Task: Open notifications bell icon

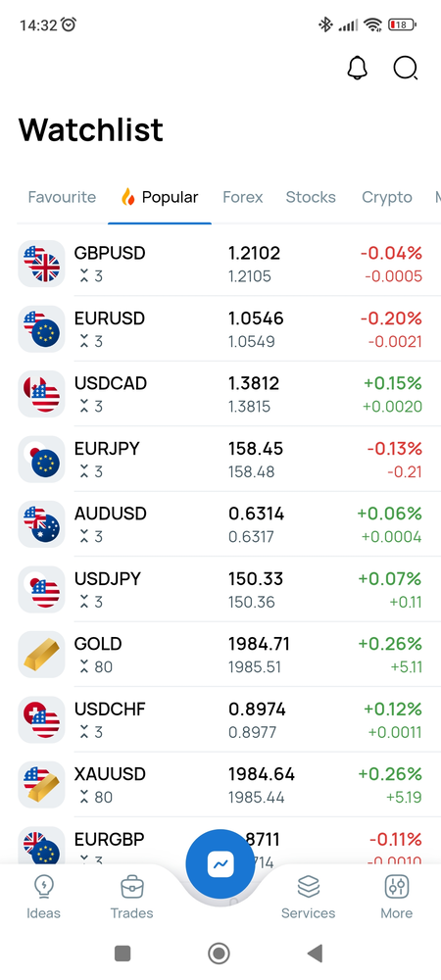Action: (x=358, y=69)
